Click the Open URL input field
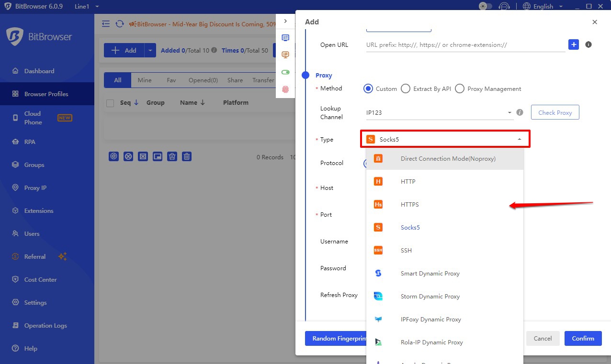Viewport: 611px width, 364px height. [465, 45]
